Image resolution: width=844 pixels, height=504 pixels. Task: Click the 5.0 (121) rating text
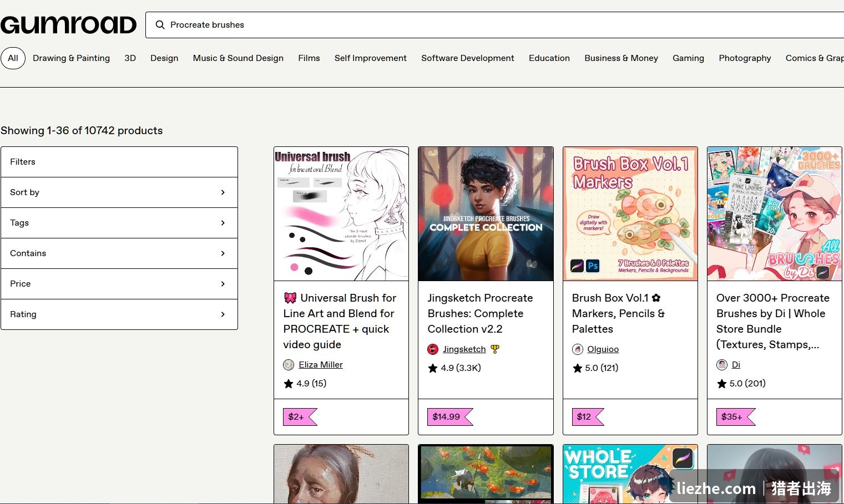602,368
